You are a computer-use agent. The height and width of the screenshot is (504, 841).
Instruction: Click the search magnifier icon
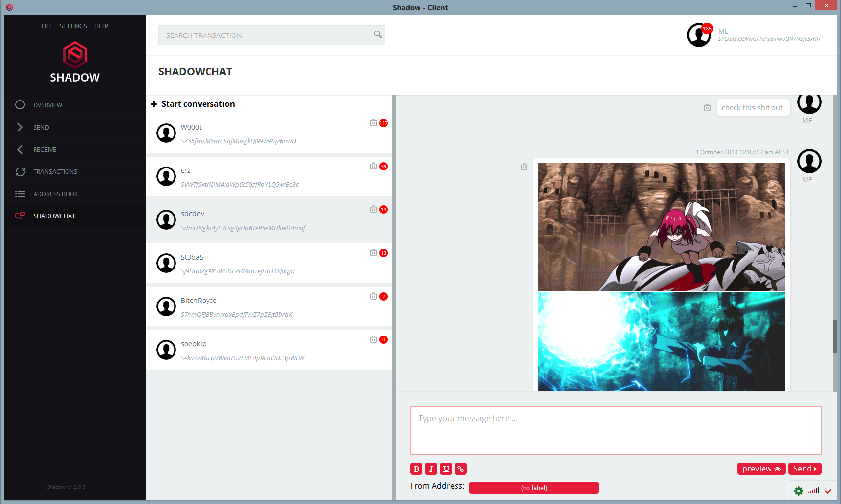coord(378,34)
